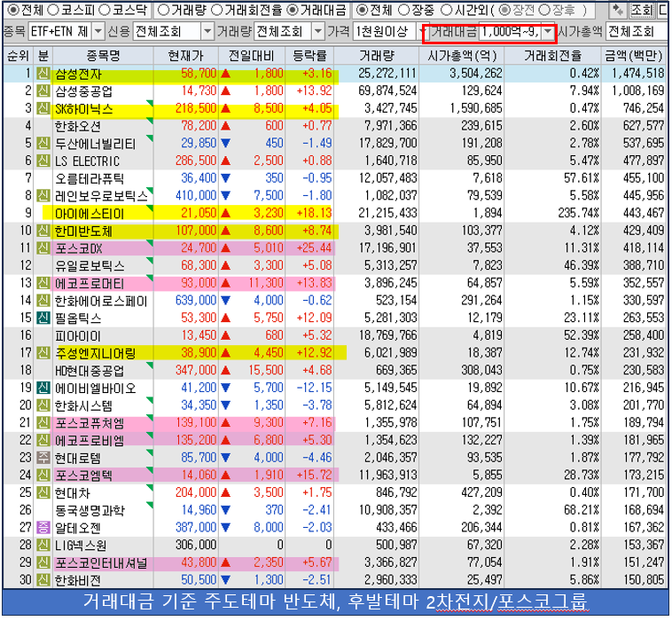Click the 신 badge of 두산에너빌리티
The height and width of the screenshot is (621, 672).
(43, 143)
